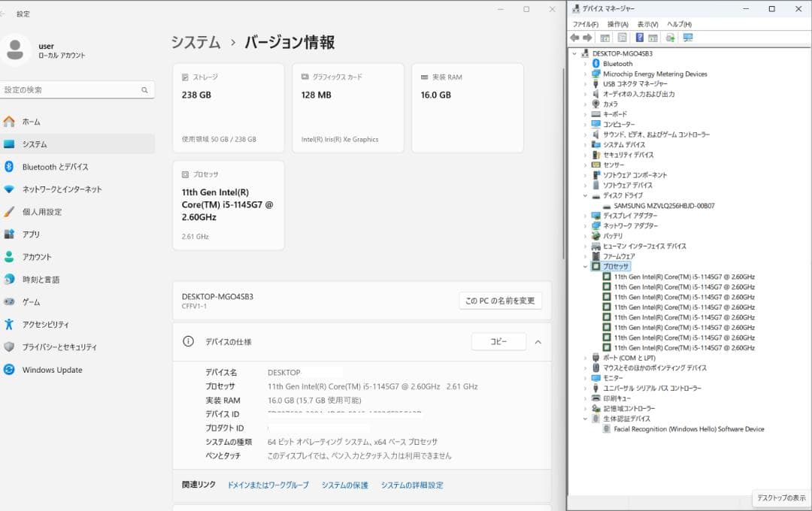
Task: Click the forward arrow in Device Manager toolbar
Action: coord(587,38)
